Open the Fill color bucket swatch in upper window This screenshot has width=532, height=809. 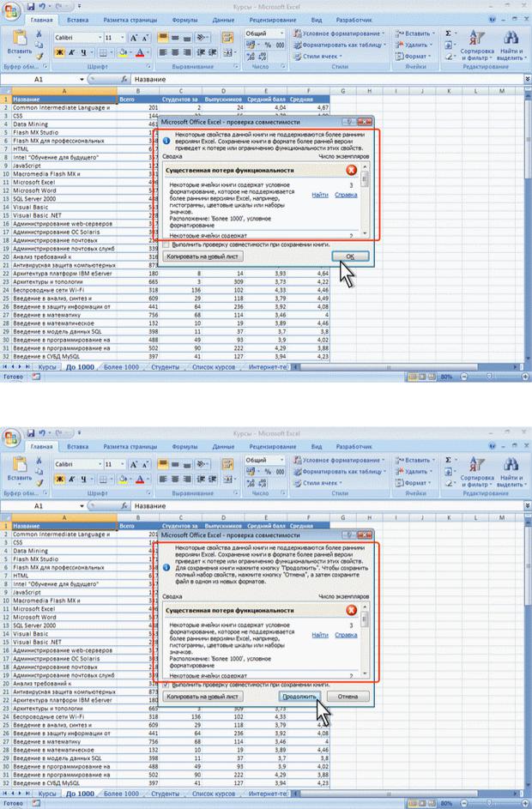(123, 52)
